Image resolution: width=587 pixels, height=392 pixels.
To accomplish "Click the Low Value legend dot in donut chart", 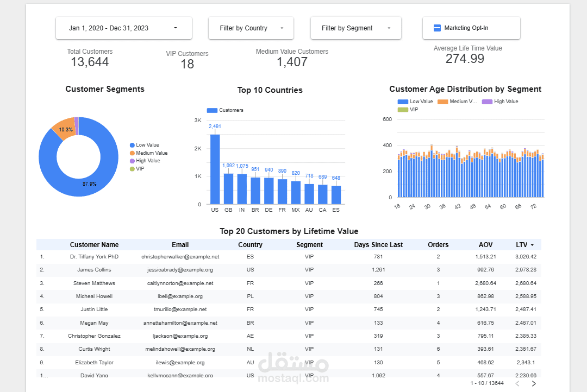I will coord(132,145).
